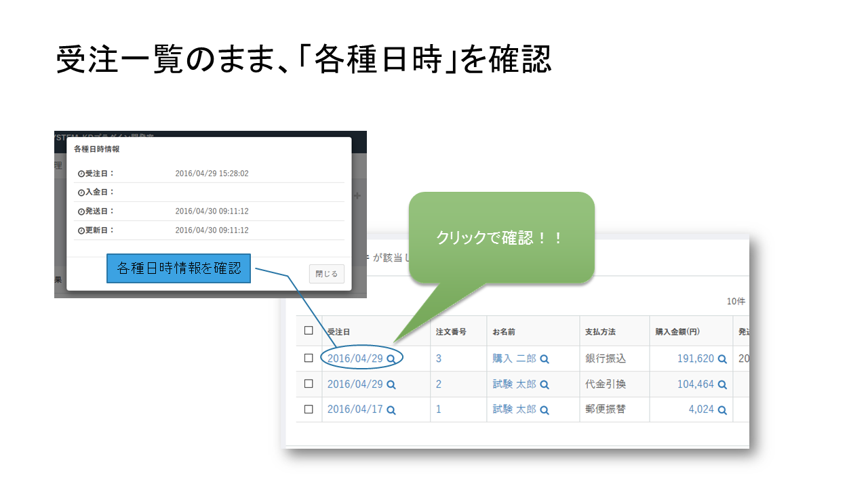
Task: Click purchase amount 4,024
Action: [702, 409]
